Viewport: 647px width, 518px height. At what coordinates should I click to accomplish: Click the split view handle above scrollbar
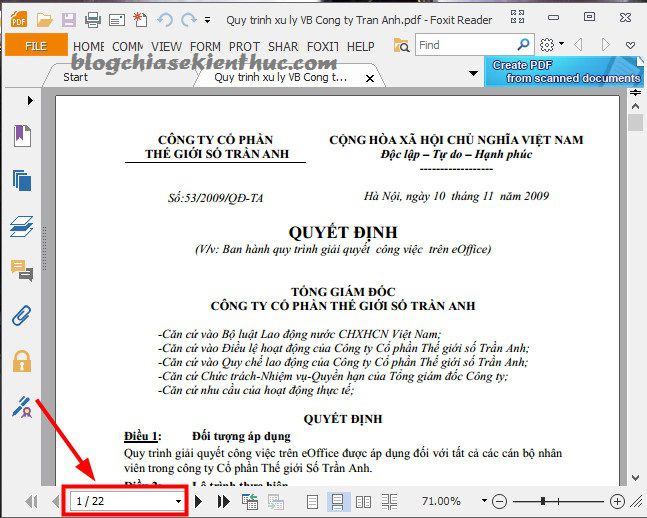(635, 92)
